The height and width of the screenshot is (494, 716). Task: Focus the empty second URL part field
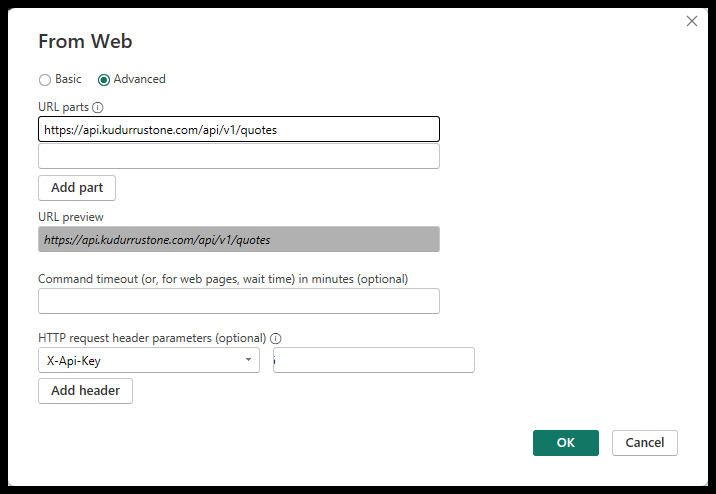238,156
